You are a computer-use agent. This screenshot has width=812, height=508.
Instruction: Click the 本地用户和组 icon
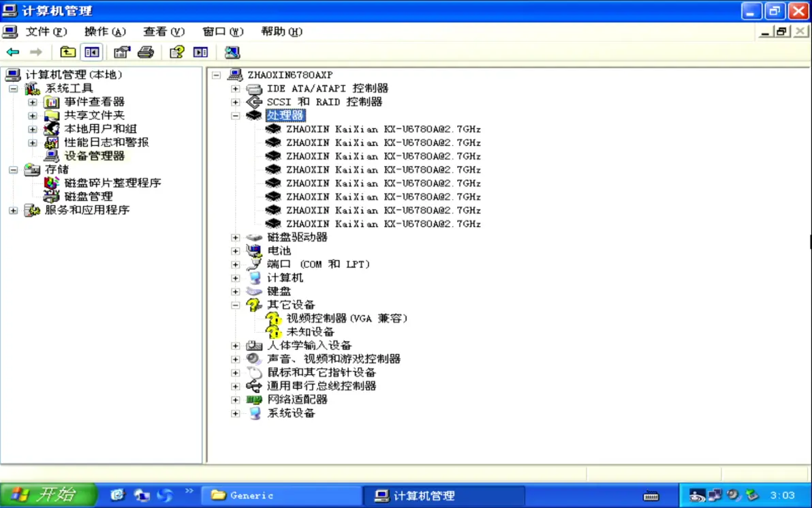(x=51, y=129)
